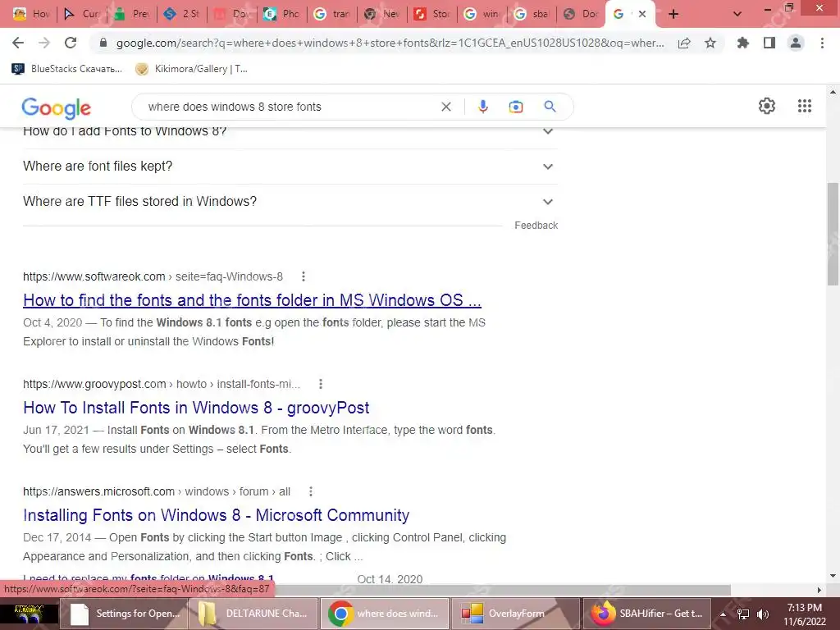Open the Chrome extensions puzzle icon
This screenshot has width=840, height=630.
(x=742, y=43)
